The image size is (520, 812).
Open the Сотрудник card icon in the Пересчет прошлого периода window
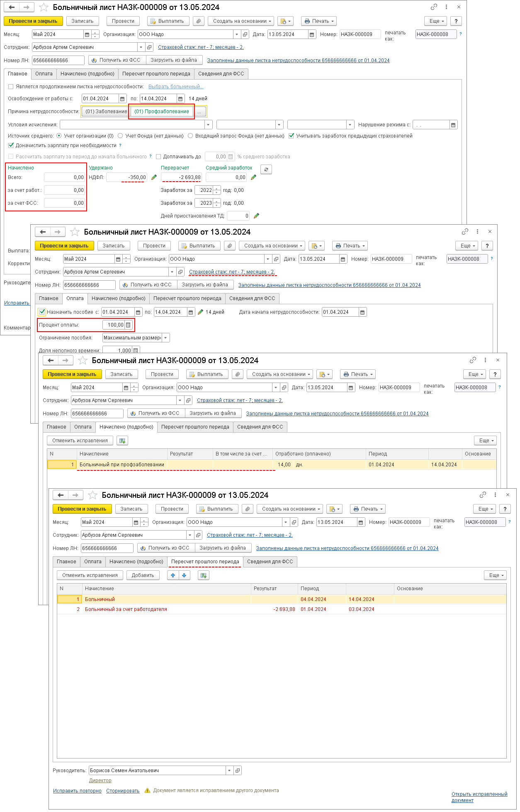coord(198,535)
